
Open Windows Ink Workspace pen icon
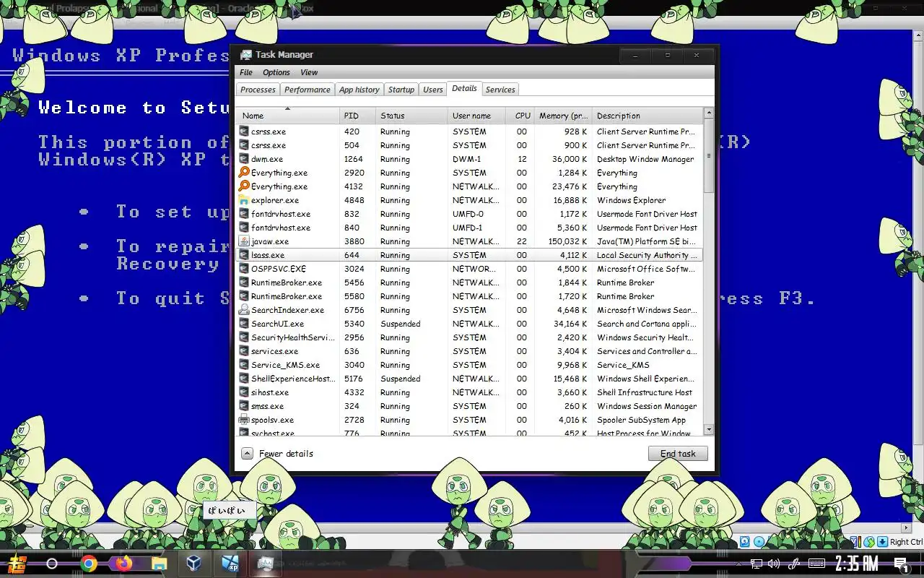(795, 564)
